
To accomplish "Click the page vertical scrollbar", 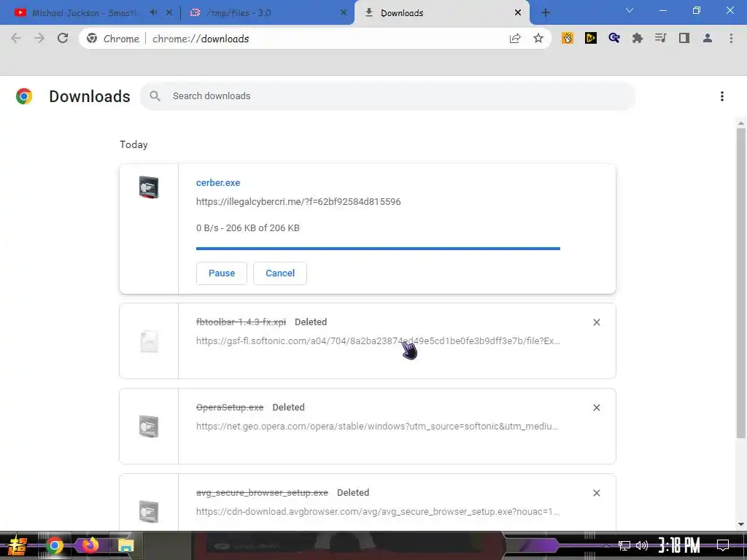I will (x=741, y=282).
